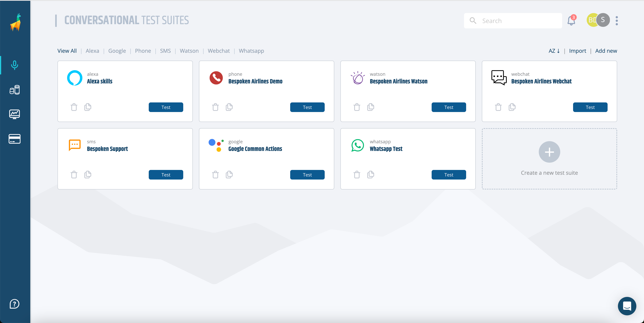This screenshot has height=323, width=644.
Task: Run Test on Bespoken Airlines Watson
Action: (449, 107)
